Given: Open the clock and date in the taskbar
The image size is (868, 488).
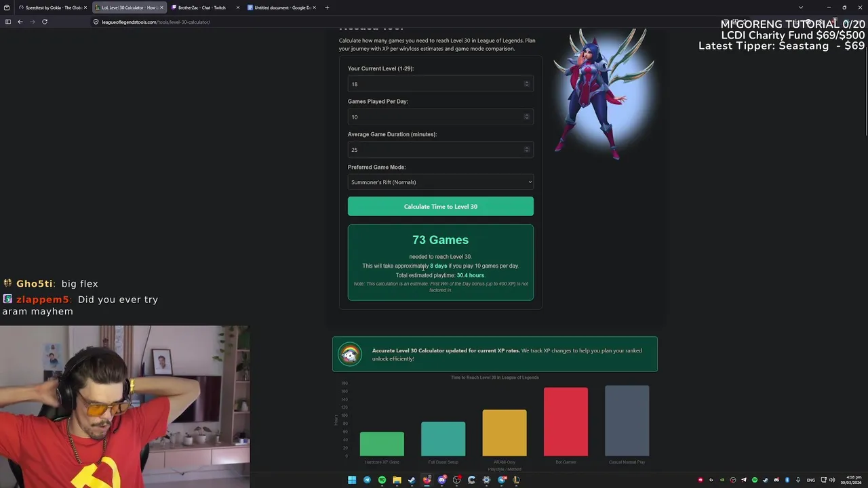Looking at the screenshot, I should [x=850, y=480].
